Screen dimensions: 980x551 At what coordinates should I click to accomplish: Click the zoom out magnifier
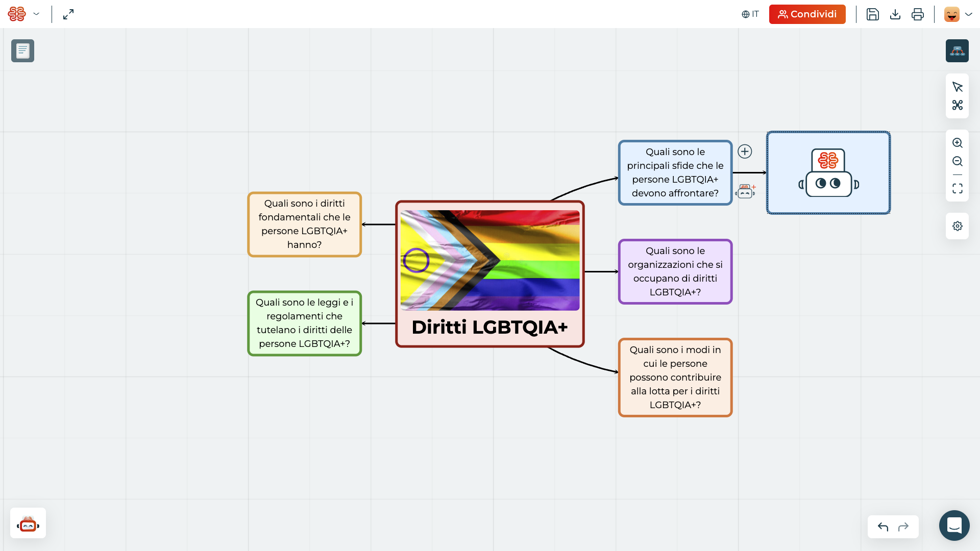coord(957,161)
